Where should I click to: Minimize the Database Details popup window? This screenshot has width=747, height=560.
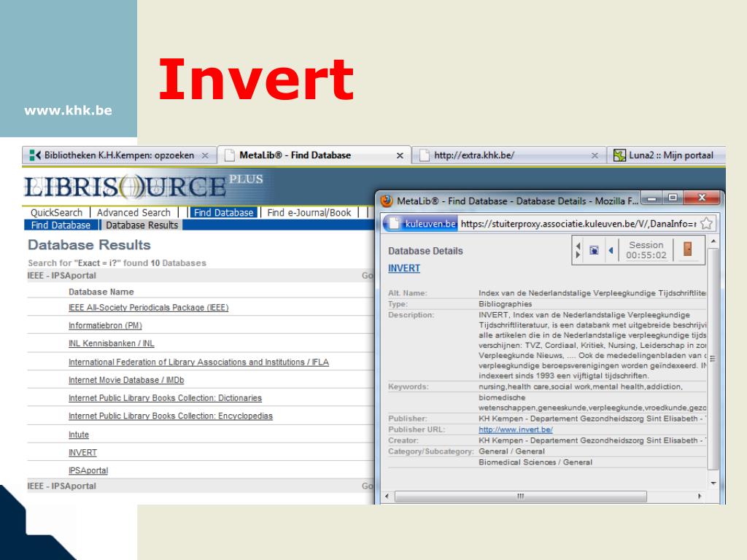pos(651,198)
